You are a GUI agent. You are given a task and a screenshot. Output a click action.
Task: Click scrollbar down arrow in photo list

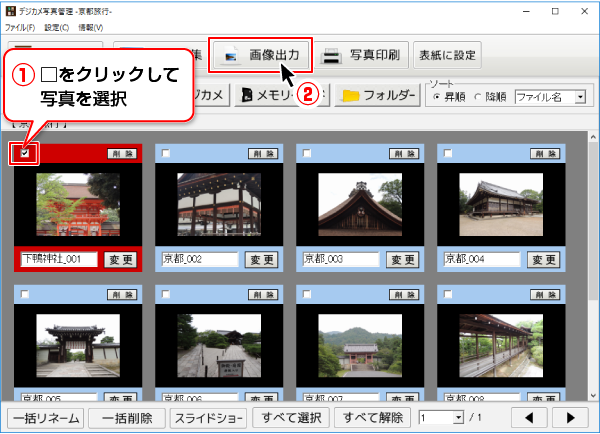pos(593,396)
